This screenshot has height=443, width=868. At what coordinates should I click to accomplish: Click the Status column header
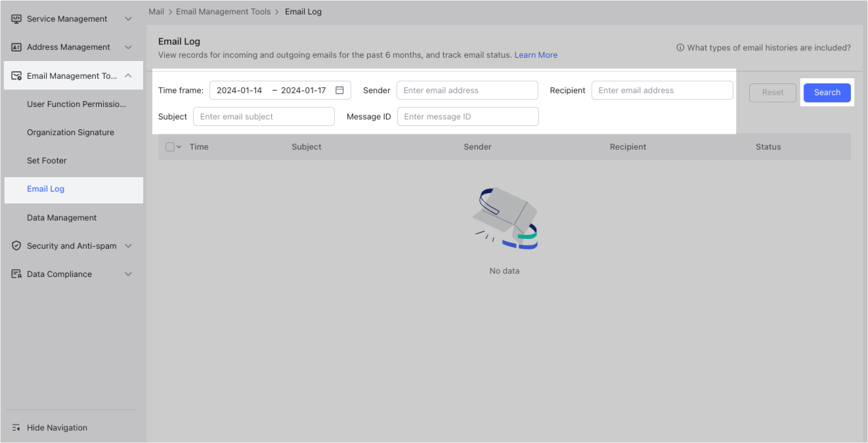tap(768, 147)
